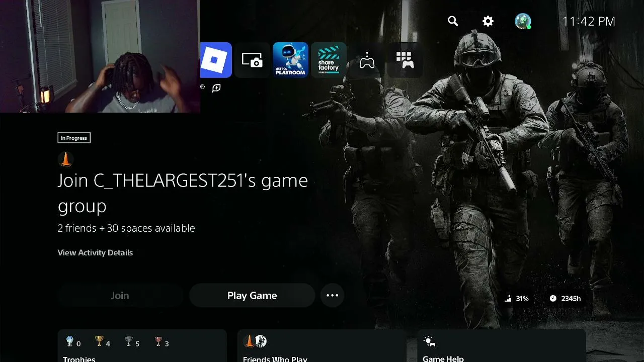The image size is (644, 362).
Task: Click '2 friends + 30 spaces available' text
Action: coord(126,228)
